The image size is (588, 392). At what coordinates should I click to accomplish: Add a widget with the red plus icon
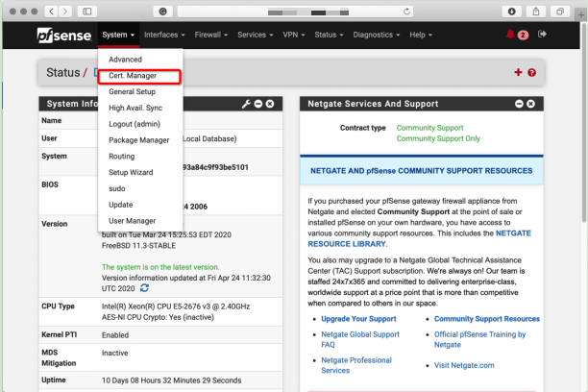point(518,72)
